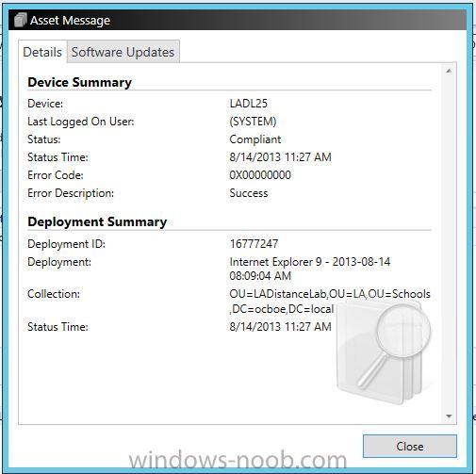Image resolution: width=476 pixels, height=474 pixels.
Task: Click the Asset Message title bar icon
Action: coord(21,20)
